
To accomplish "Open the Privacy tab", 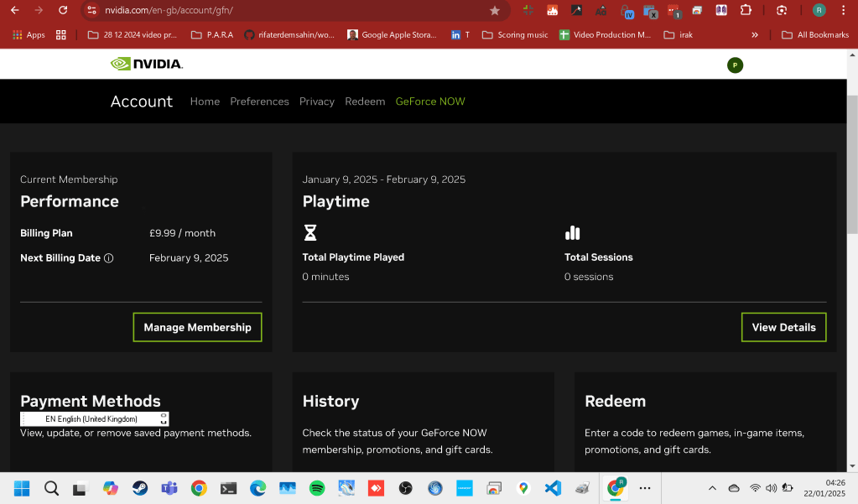I will (x=317, y=101).
